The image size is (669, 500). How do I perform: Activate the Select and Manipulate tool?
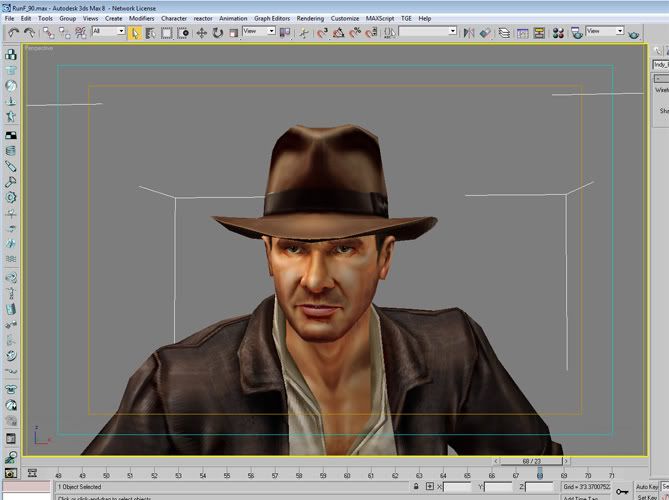click(x=304, y=33)
